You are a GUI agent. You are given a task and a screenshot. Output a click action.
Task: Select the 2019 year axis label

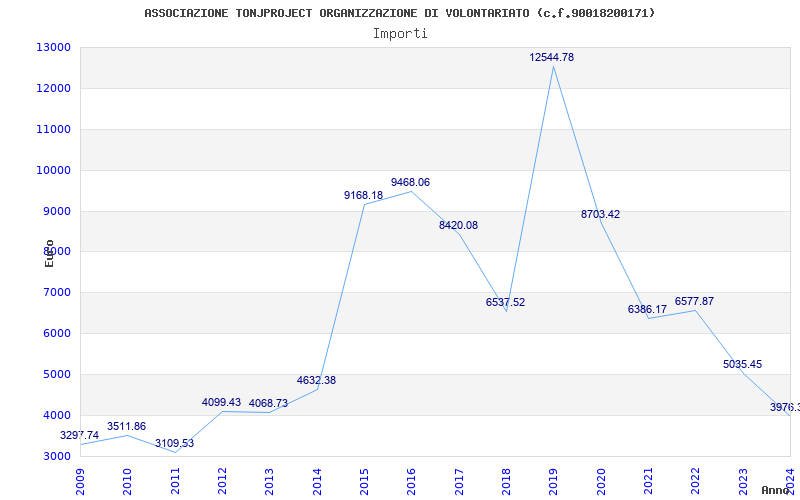coord(553,482)
